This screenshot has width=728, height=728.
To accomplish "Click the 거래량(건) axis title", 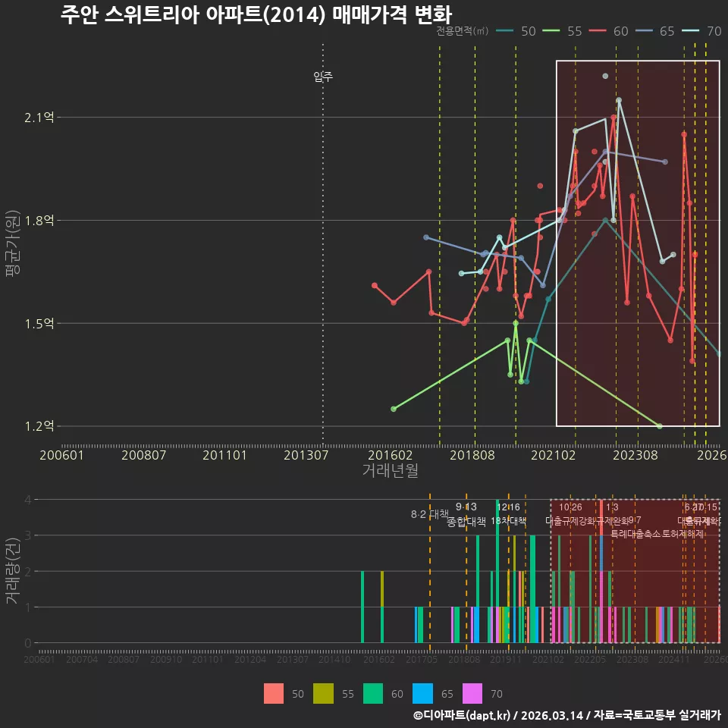I will [x=13, y=571].
